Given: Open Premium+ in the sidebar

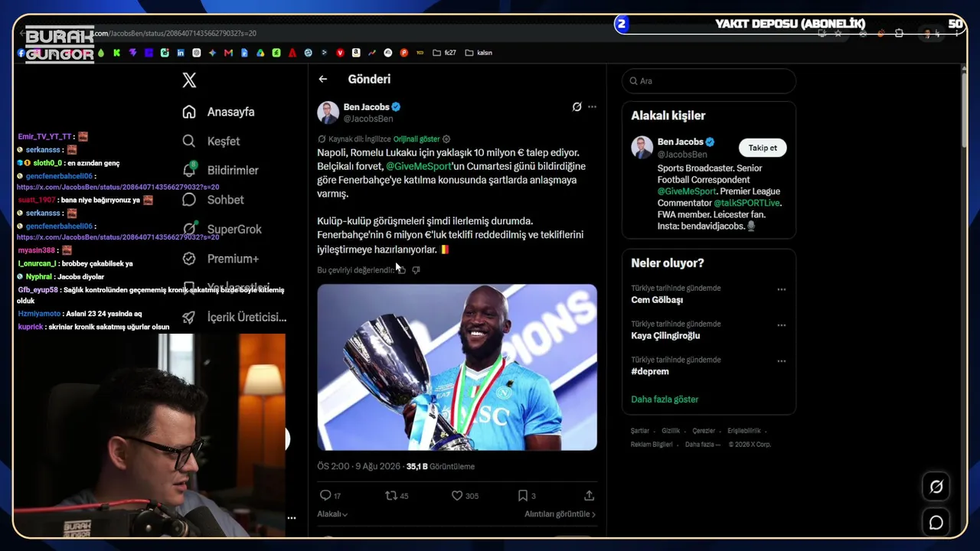Looking at the screenshot, I should tap(220, 259).
